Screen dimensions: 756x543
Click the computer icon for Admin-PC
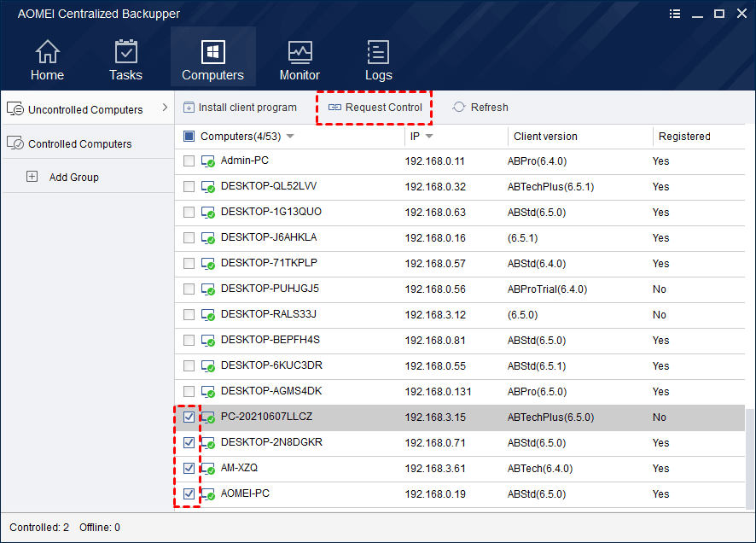click(208, 161)
